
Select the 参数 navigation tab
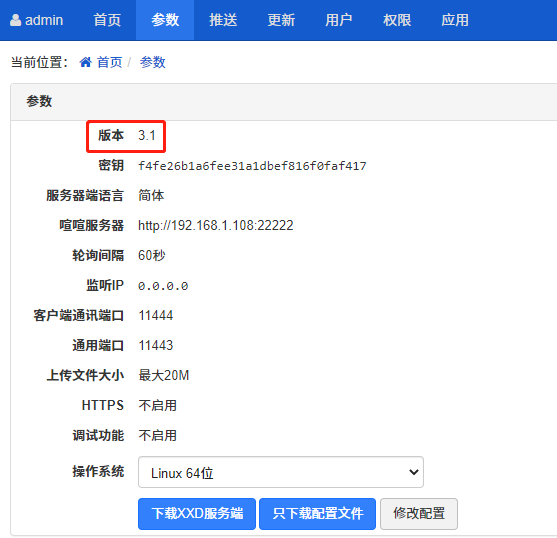coord(165,20)
